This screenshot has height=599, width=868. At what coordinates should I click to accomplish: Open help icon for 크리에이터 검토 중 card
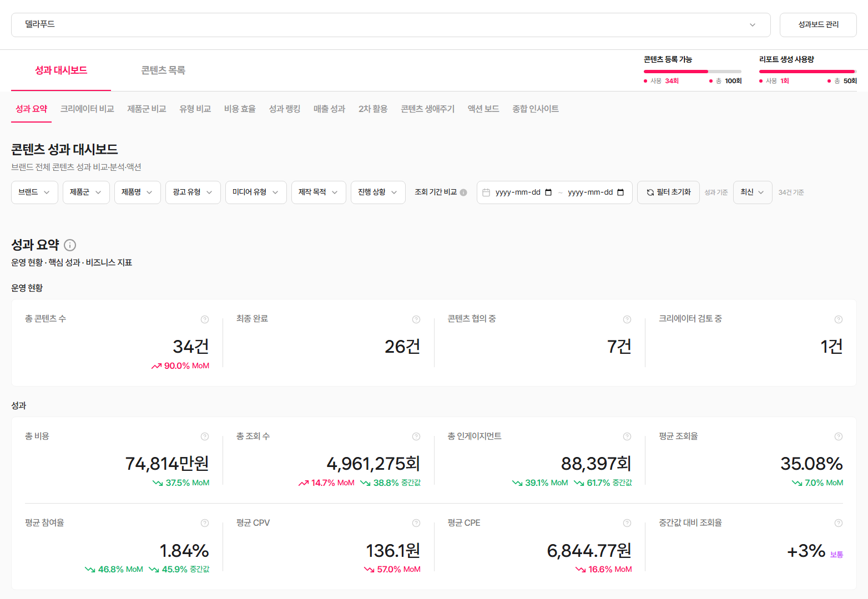point(839,319)
